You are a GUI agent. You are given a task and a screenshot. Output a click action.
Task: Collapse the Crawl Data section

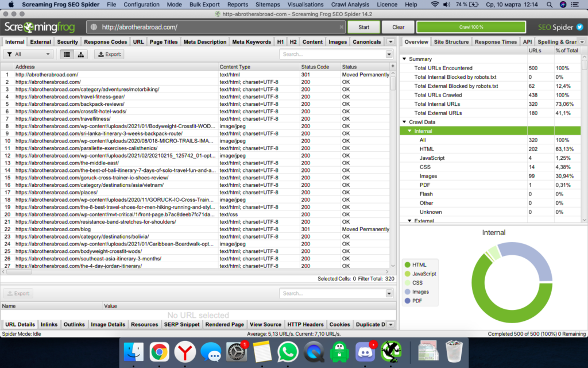click(404, 122)
